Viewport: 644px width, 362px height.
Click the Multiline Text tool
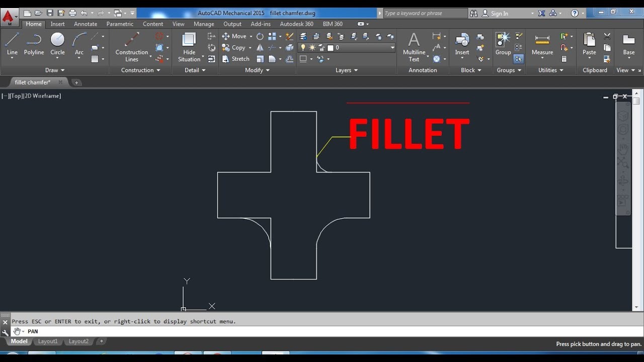point(414,46)
